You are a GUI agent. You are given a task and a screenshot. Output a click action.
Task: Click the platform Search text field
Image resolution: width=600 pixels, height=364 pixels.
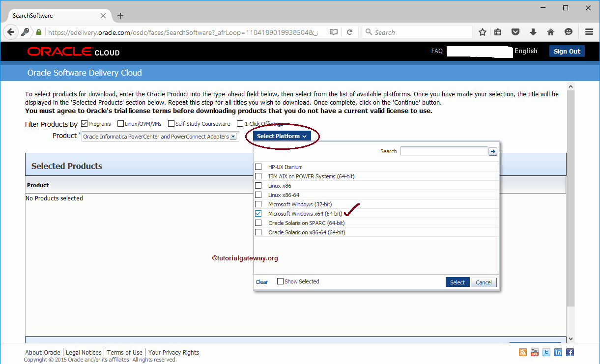coord(444,151)
